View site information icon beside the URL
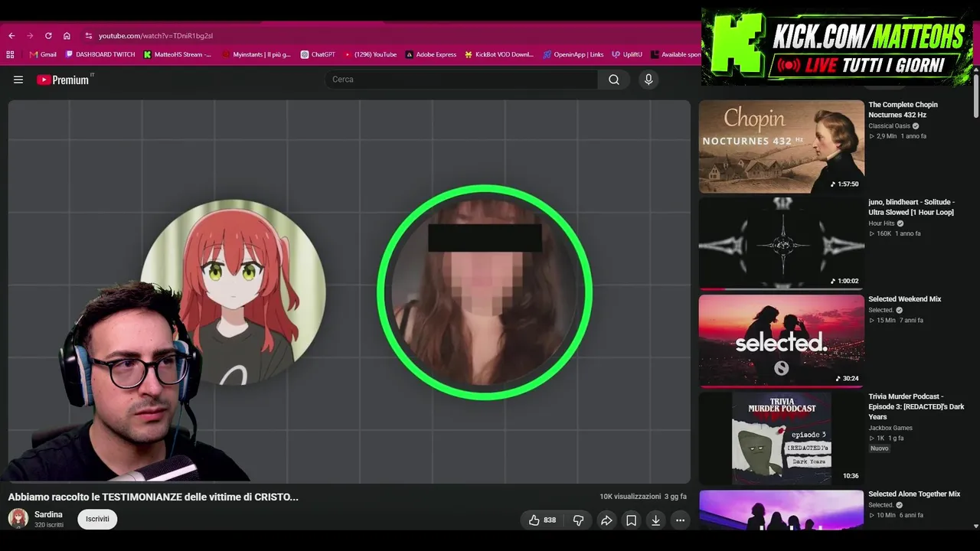The image size is (980, 551). [89, 36]
